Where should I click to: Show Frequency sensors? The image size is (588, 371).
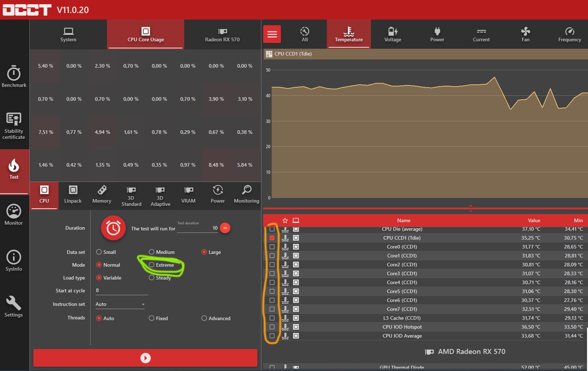pyautogui.click(x=569, y=34)
